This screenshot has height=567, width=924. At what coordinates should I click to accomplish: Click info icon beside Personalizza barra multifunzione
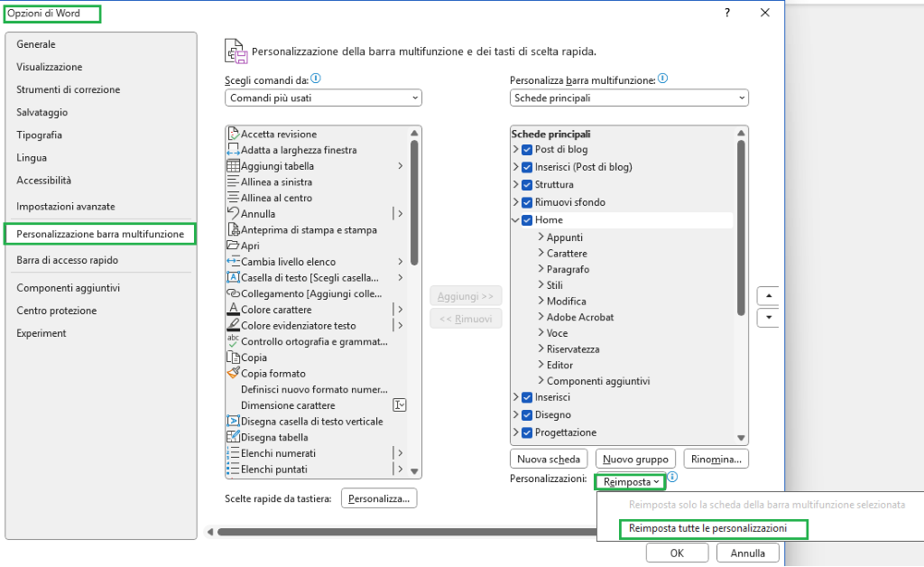point(663,79)
